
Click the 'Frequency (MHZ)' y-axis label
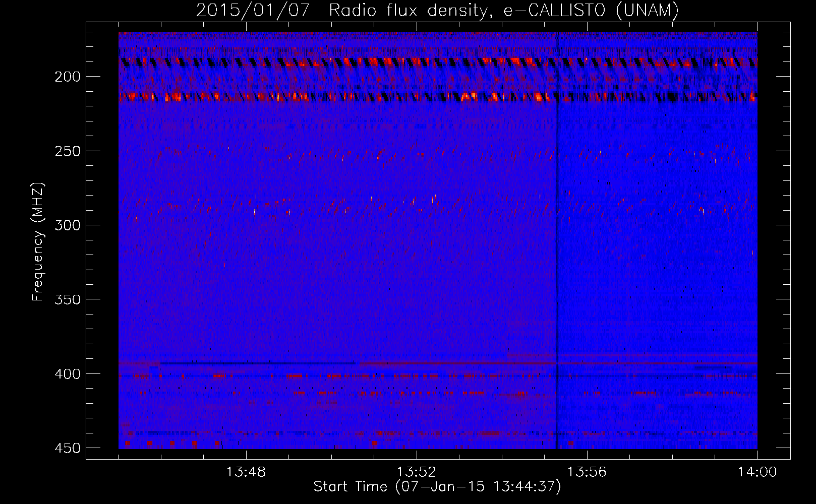click(38, 241)
